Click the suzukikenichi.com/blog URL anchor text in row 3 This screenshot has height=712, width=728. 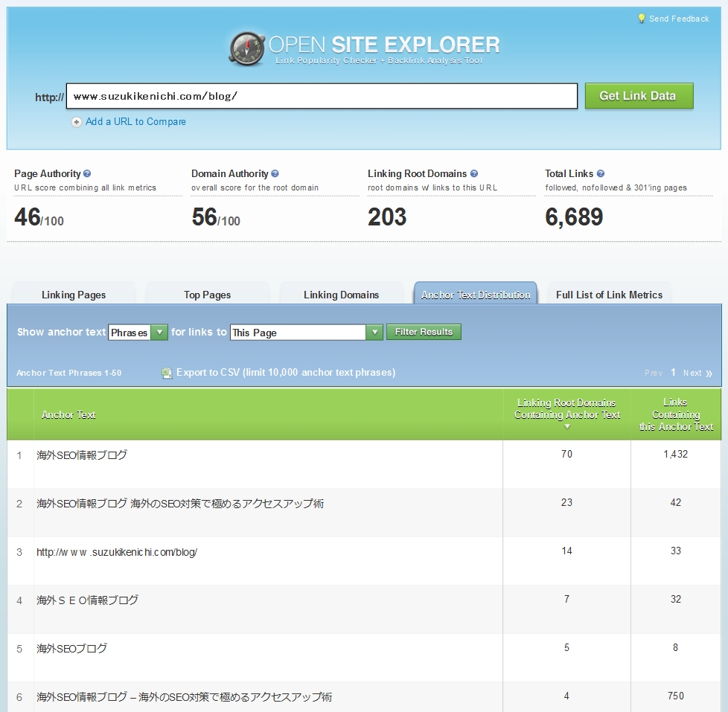(117, 552)
